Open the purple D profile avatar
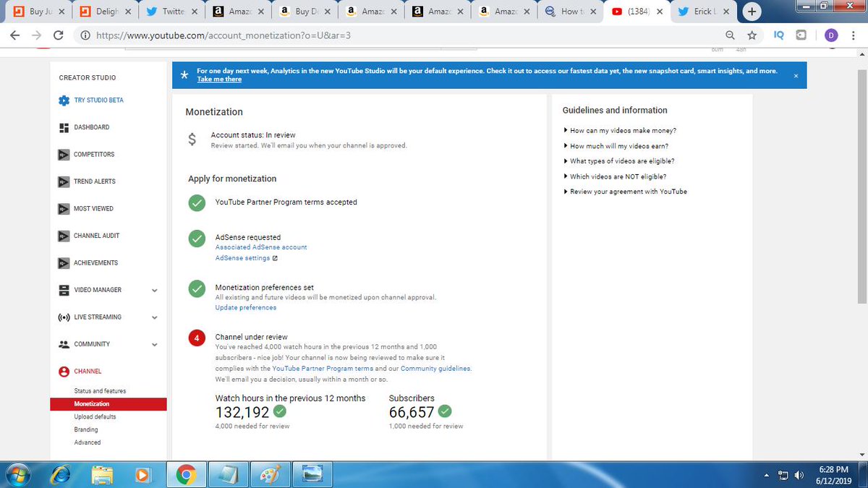The height and width of the screenshot is (488, 868). pyautogui.click(x=831, y=35)
